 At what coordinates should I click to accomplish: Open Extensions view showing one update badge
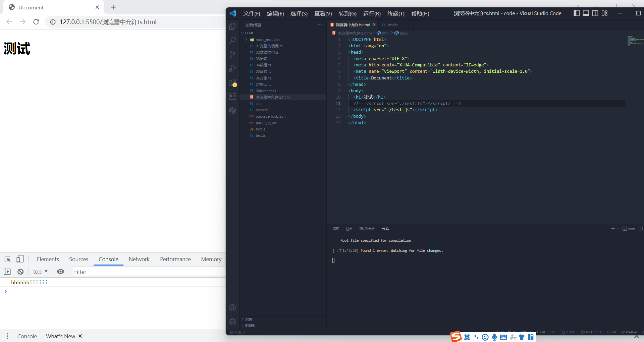pyautogui.click(x=232, y=82)
